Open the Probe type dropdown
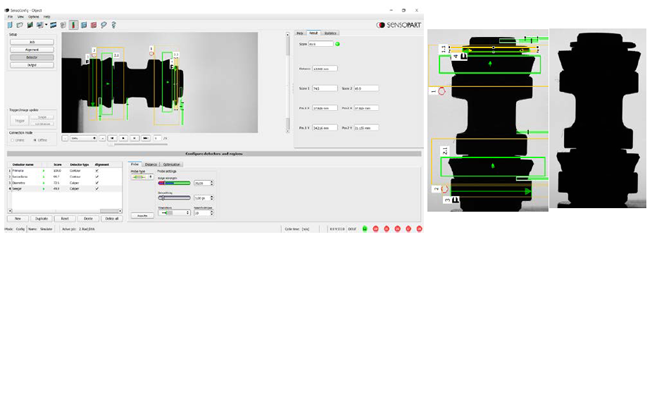The image size is (650, 400). 142,177
